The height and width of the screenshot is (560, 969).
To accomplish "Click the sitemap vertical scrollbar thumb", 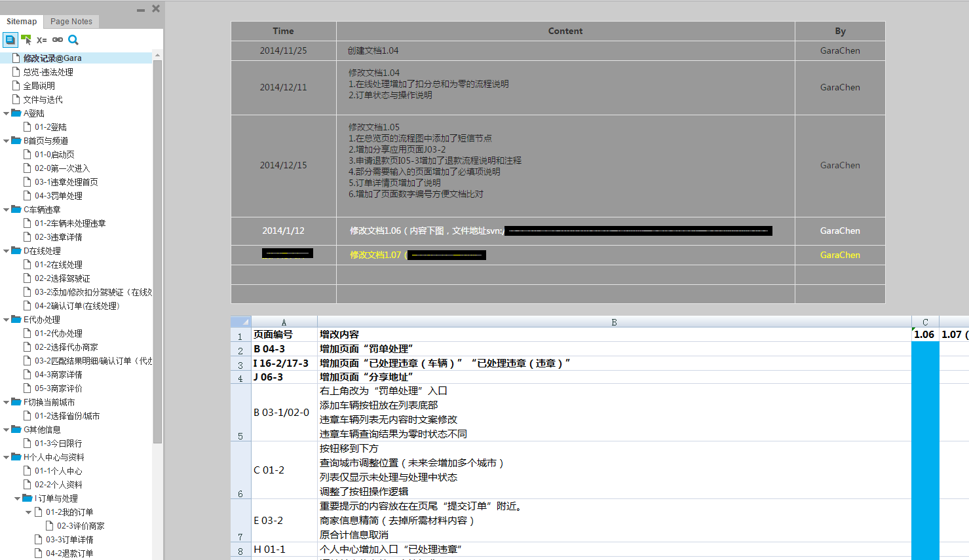I will (157, 252).
